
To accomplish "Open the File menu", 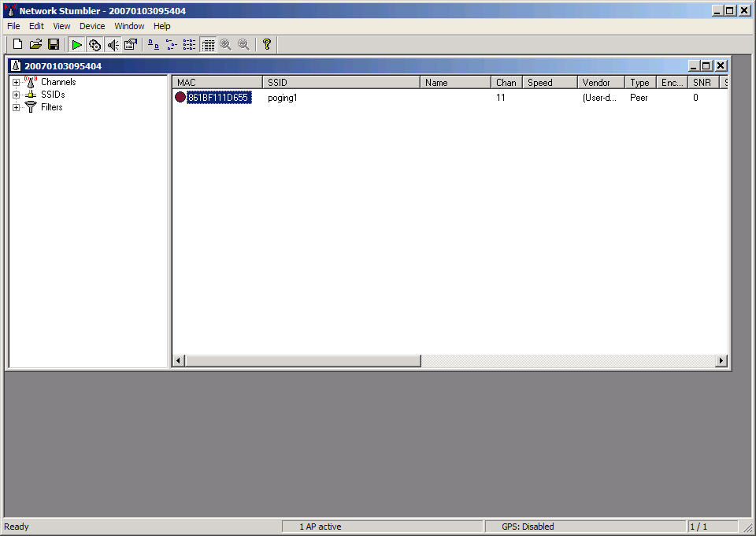I will click(x=13, y=26).
